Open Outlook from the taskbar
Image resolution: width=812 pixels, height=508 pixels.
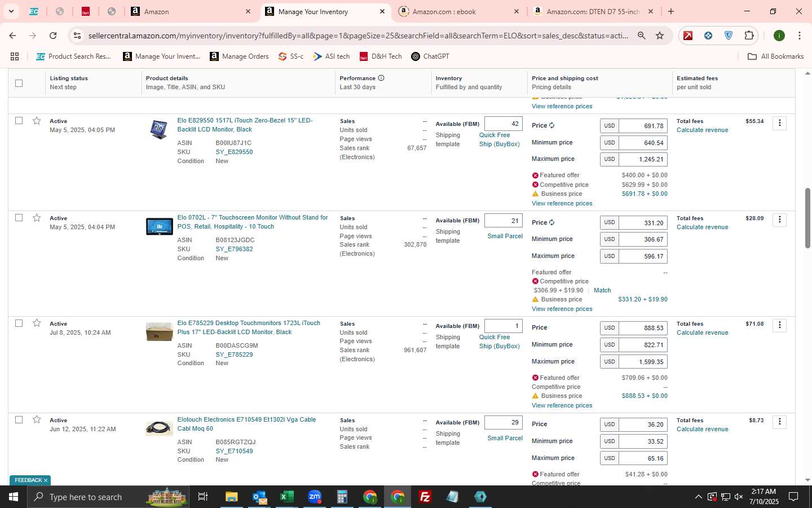[259, 497]
